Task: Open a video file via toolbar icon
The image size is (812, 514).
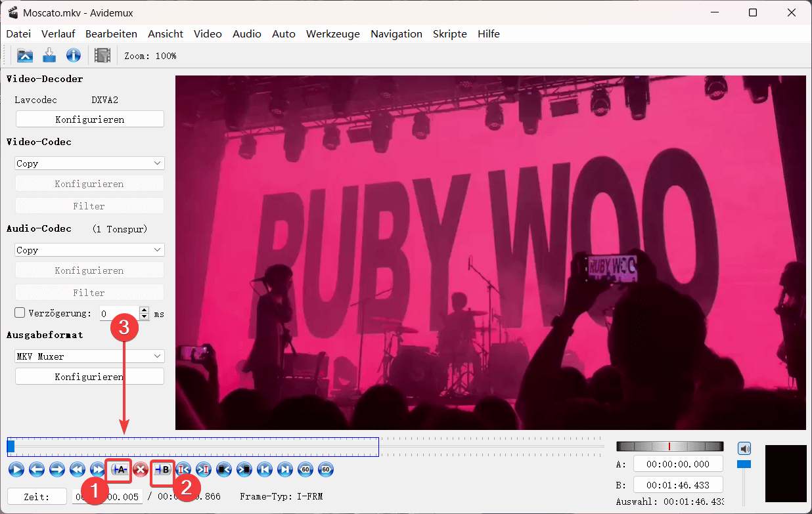Action: pyautogui.click(x=25, y=56)
